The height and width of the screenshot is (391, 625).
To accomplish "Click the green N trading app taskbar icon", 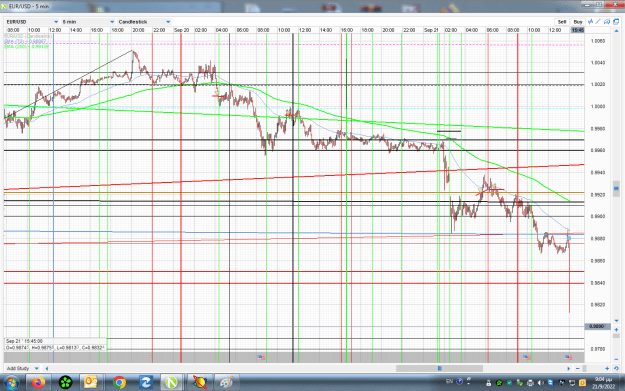I will pyautogui.click(x=172, y=383).
